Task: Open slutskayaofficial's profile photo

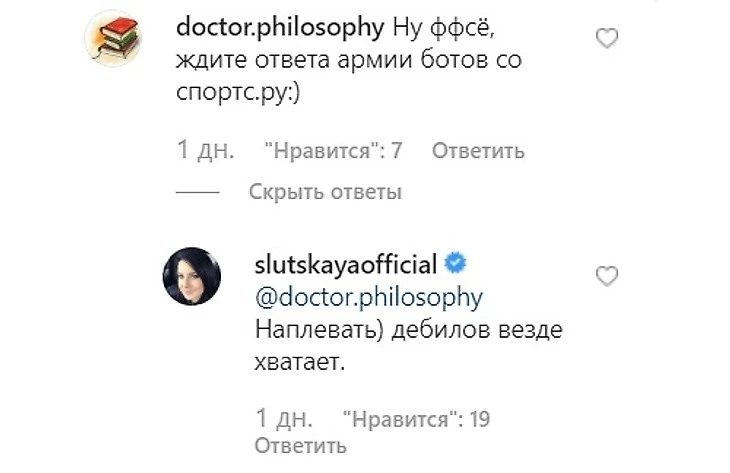Action: 191,277
